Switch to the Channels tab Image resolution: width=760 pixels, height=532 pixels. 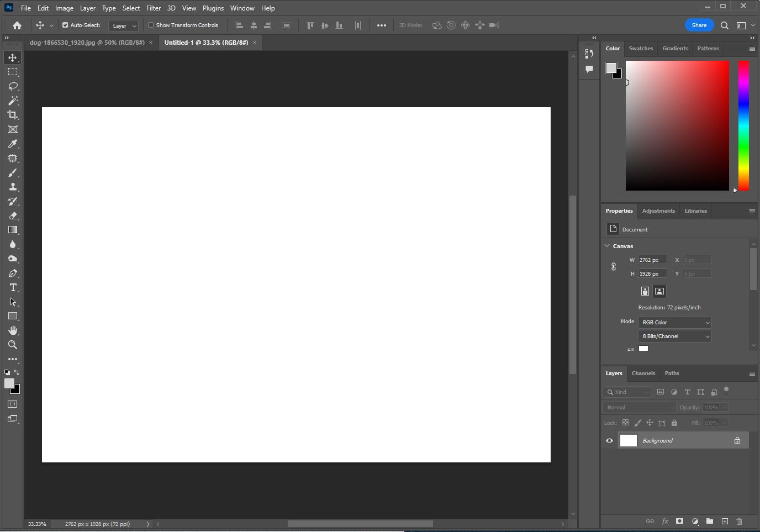[x=643, y=373]
